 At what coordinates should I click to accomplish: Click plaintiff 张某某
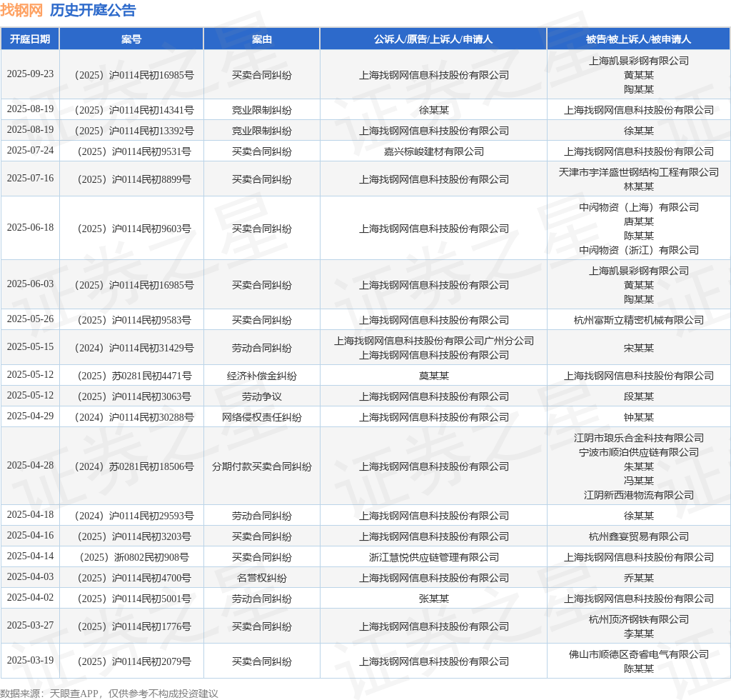[433, 599]
